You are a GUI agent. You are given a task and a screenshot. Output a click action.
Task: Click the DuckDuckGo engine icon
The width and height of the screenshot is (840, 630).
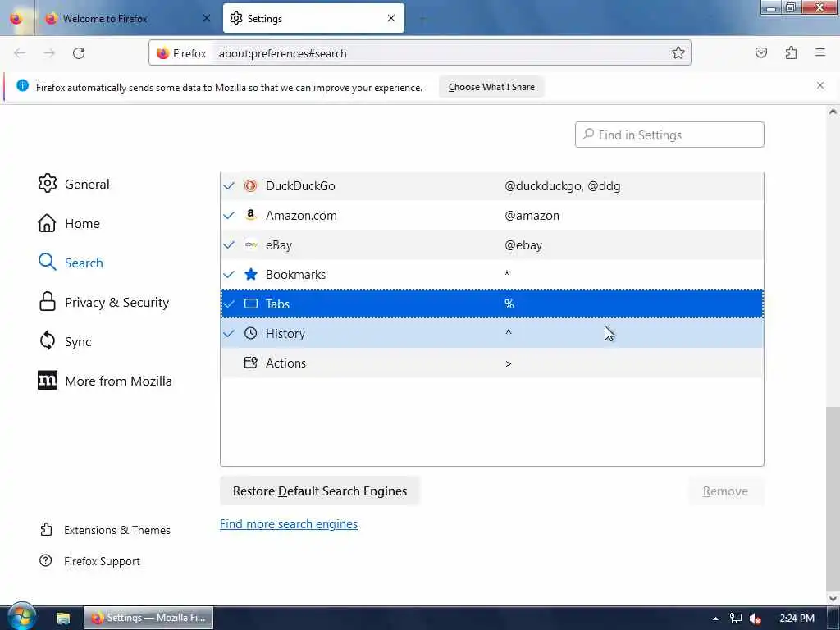(250, 186)
